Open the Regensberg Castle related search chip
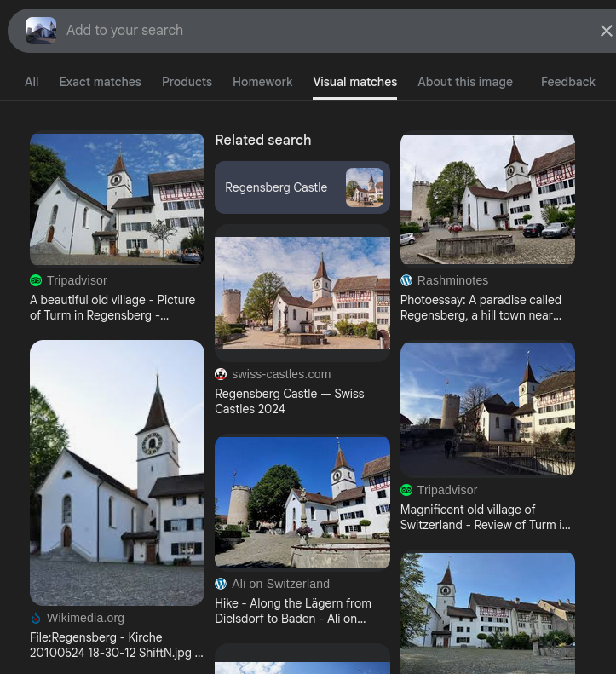This screenshot has height=674, width=616. click(302, 187)
